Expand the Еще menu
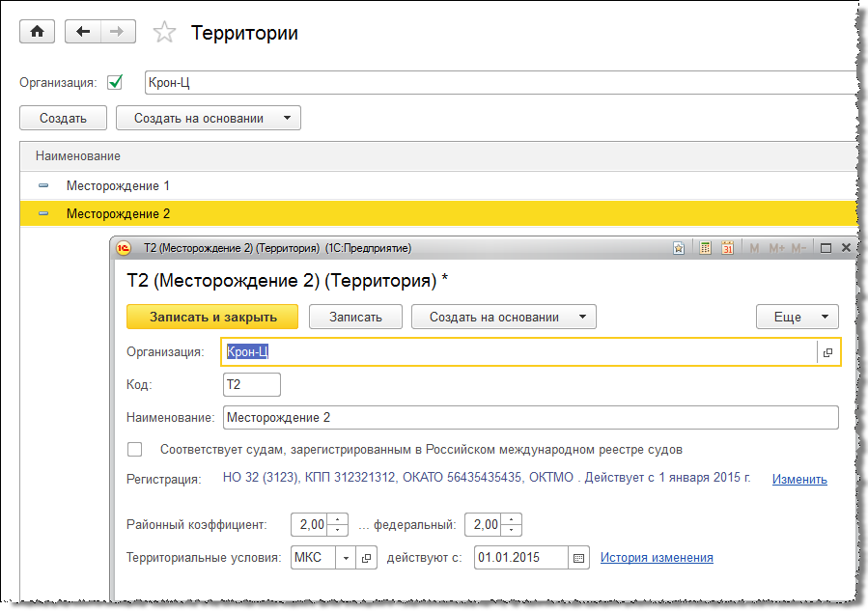This screenshot has width=868, height=611. [797, 317]
